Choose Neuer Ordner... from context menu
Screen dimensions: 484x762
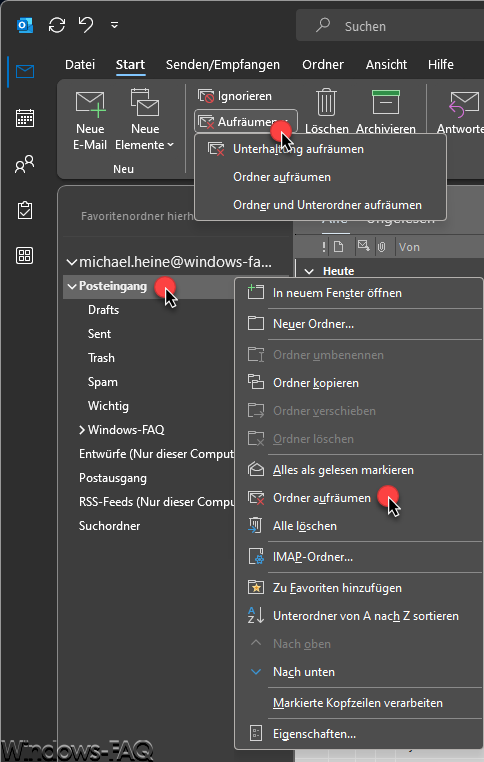coord(359,324)
